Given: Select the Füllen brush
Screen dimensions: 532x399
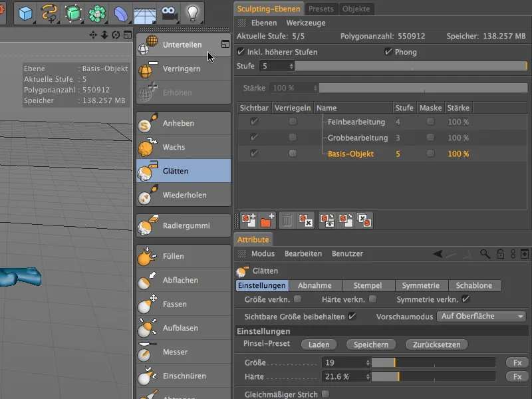Looking at the screenshot, I should click(184, 256).
